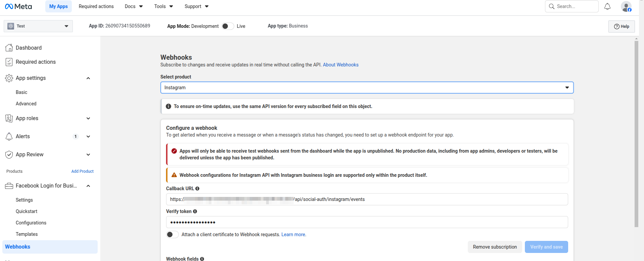Open the notifications bell
Image resolution: width=644 pixels, height=261 pixels.
pos(607,6)
